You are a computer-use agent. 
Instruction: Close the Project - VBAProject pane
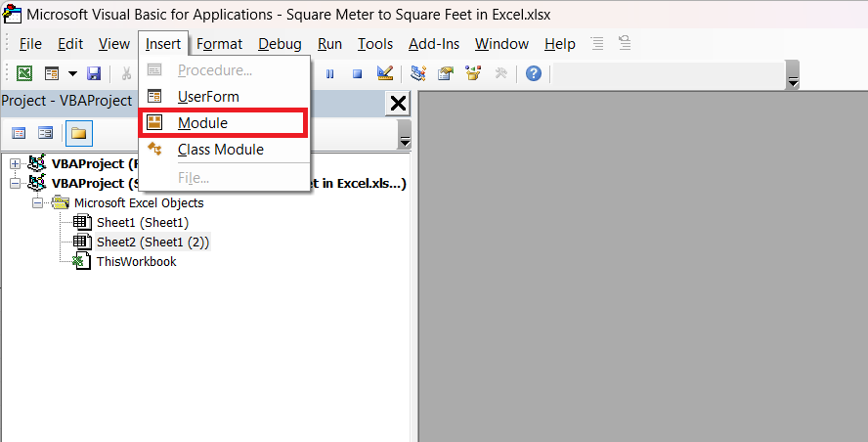coord(398,104)
